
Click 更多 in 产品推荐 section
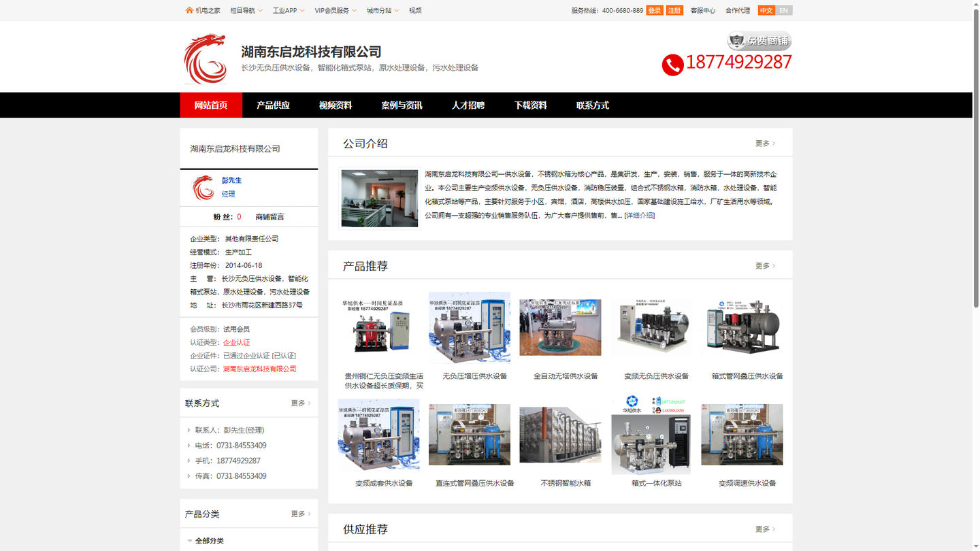pos(765,266)
